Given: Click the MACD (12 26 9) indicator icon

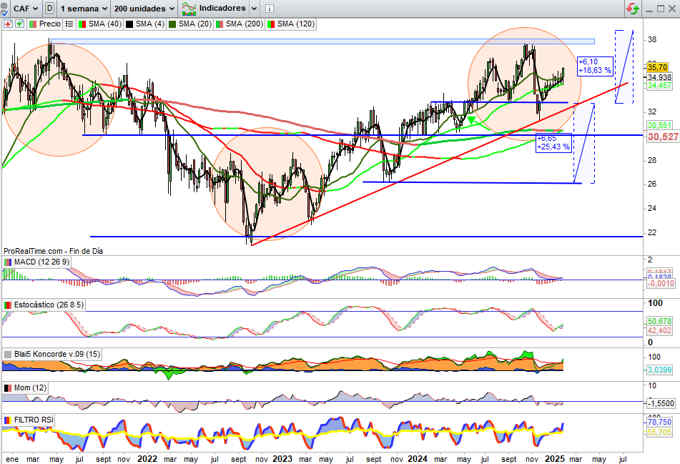Looking at the screenshot, I should pyautogui.click(x=6, y=262).
